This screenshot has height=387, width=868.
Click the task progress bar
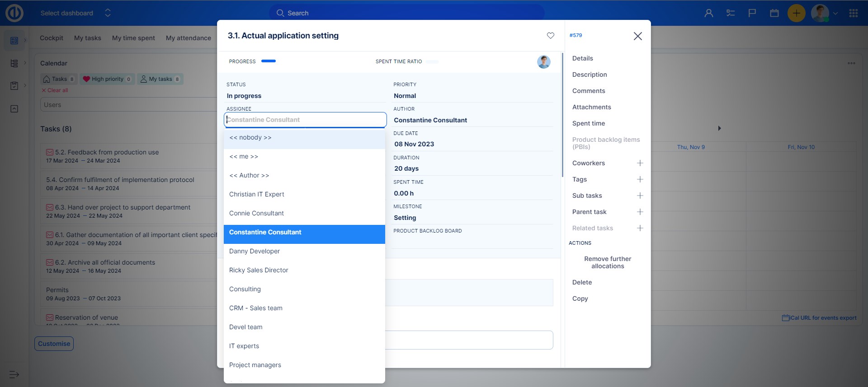click(x=269, y=61)
